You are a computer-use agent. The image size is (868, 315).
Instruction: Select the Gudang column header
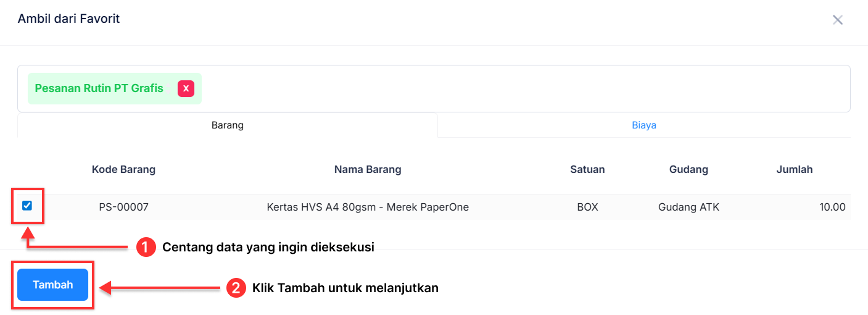click(x=688, y=169)
